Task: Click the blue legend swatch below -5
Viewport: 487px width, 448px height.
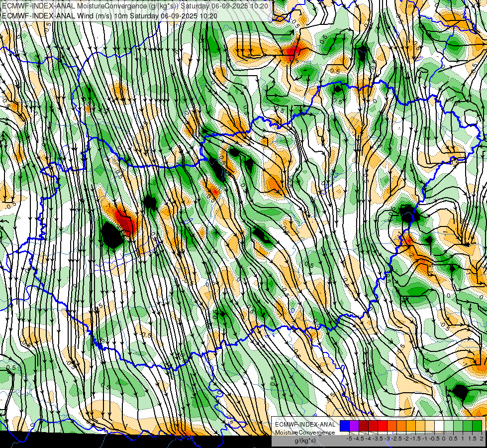Action: [345, 426]
